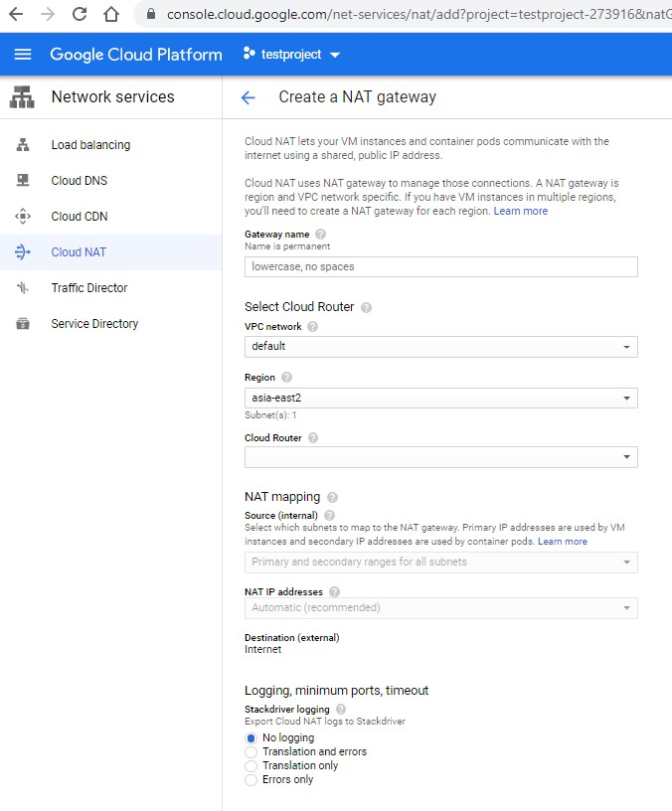Viewport: 672px width, 811px height.
Task: Click the browser home icon
Action: (x=110, y=14)
